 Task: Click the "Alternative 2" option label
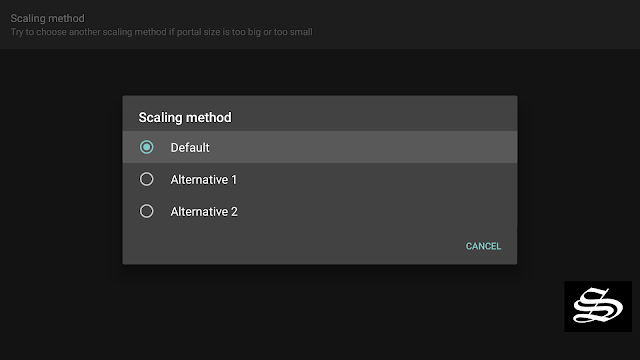204,211
